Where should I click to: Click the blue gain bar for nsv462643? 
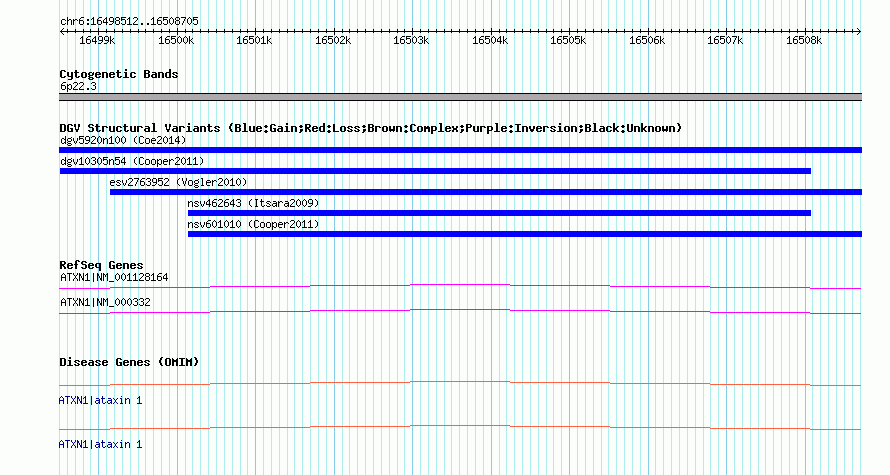click(x=499, y=213)
